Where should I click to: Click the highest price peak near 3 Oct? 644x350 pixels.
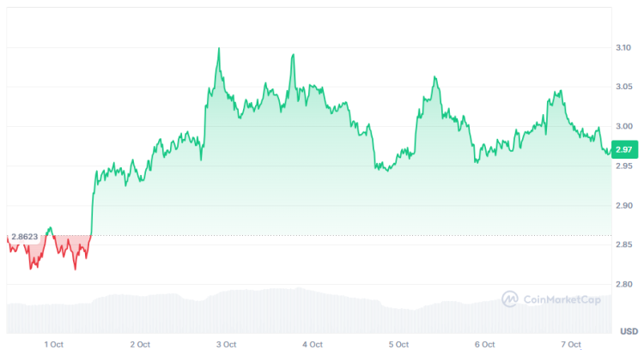tap(218, 50)
